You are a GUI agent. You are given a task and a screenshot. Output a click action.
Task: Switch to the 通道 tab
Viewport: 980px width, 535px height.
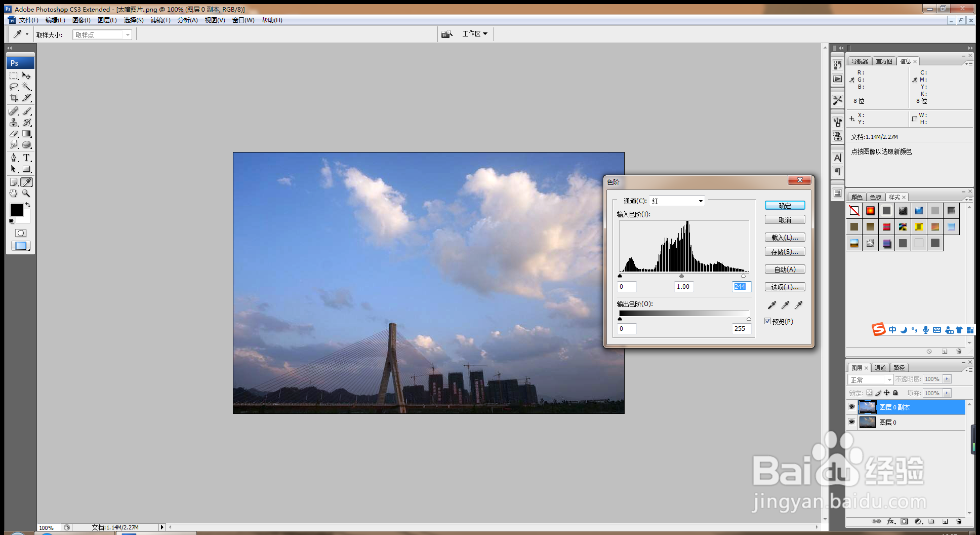(x=880, y=368)
